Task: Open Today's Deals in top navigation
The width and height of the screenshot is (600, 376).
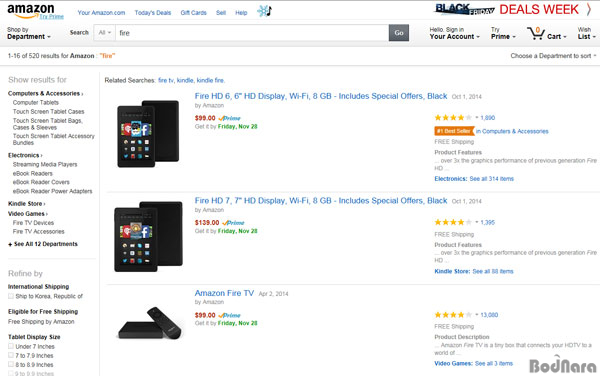Action: pos(153,13)
